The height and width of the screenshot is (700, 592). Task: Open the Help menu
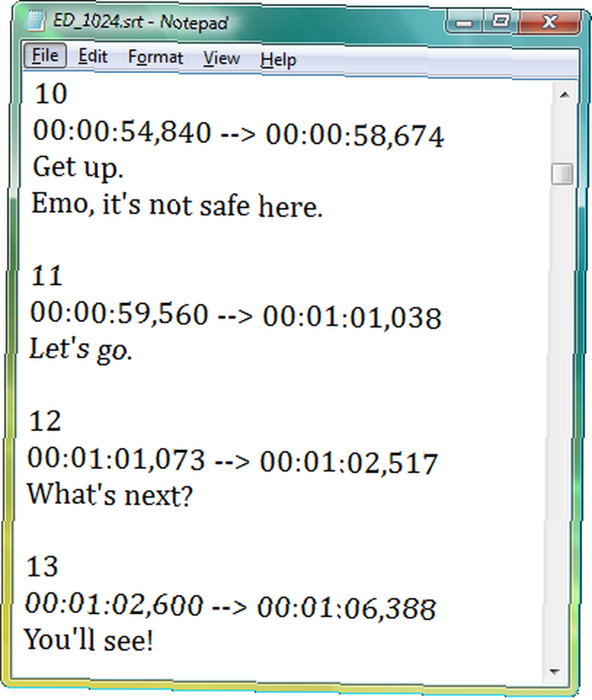coord(278,60)
